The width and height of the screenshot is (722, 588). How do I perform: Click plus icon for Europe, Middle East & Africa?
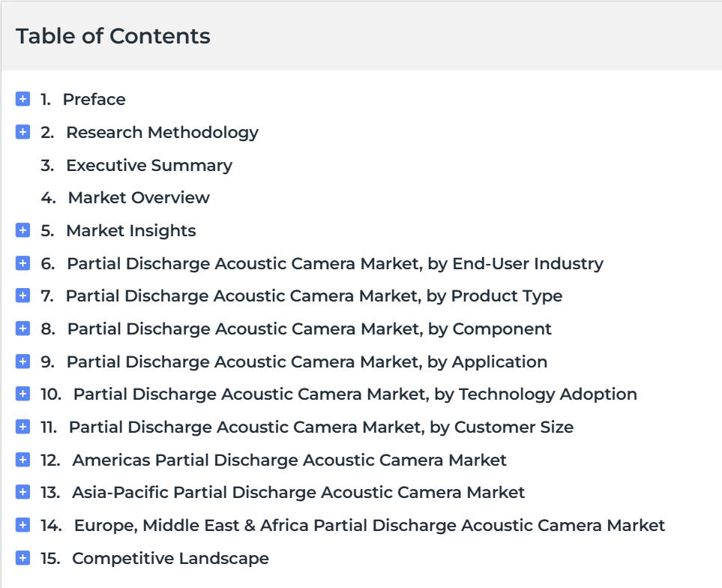tap(22, 525)
